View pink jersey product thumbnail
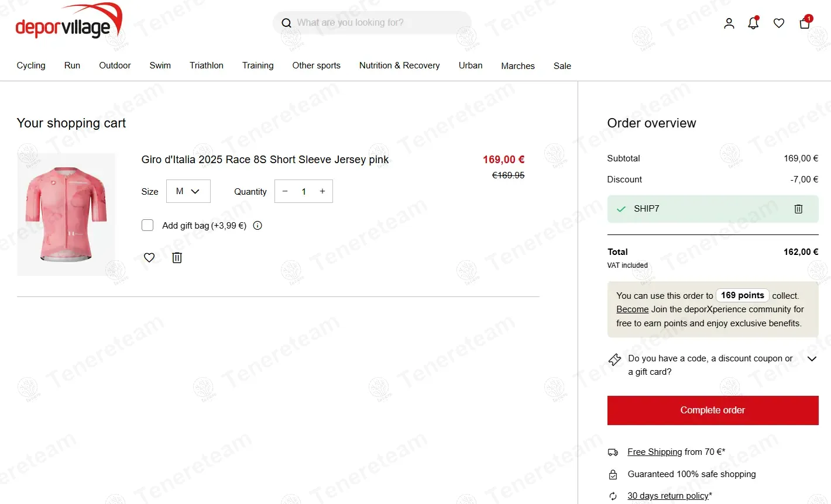 tap(66, 215)
